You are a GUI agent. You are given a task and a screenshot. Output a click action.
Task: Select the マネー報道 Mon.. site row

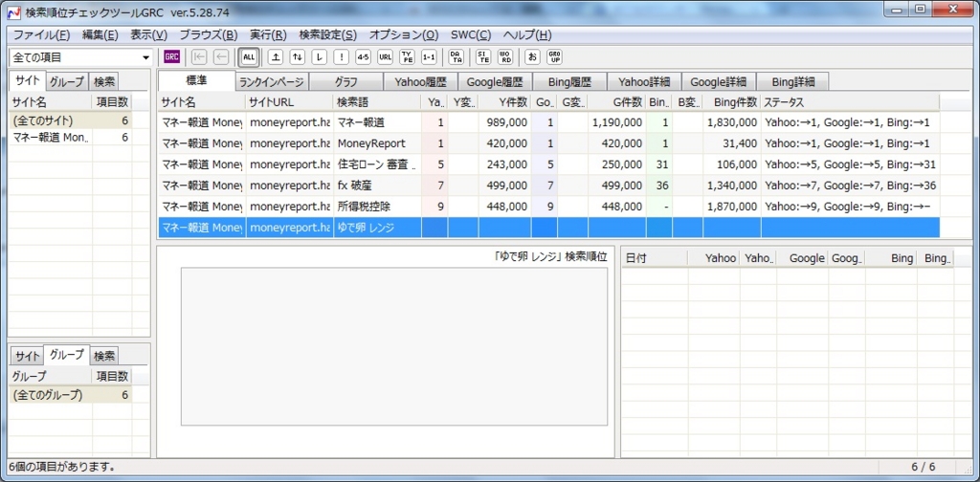tap(70, 138)
